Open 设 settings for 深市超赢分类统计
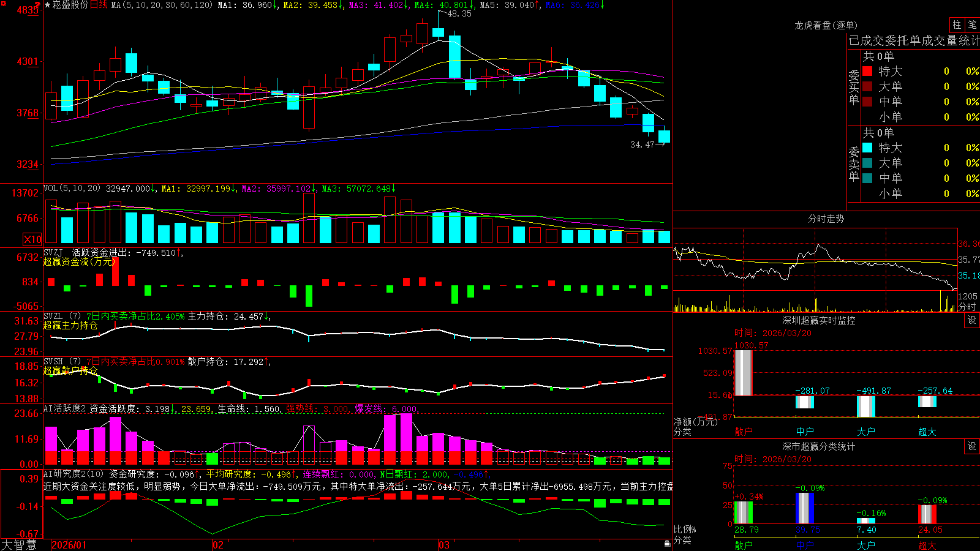Viewport: 980px width, 551px height. tap(972, 446)
